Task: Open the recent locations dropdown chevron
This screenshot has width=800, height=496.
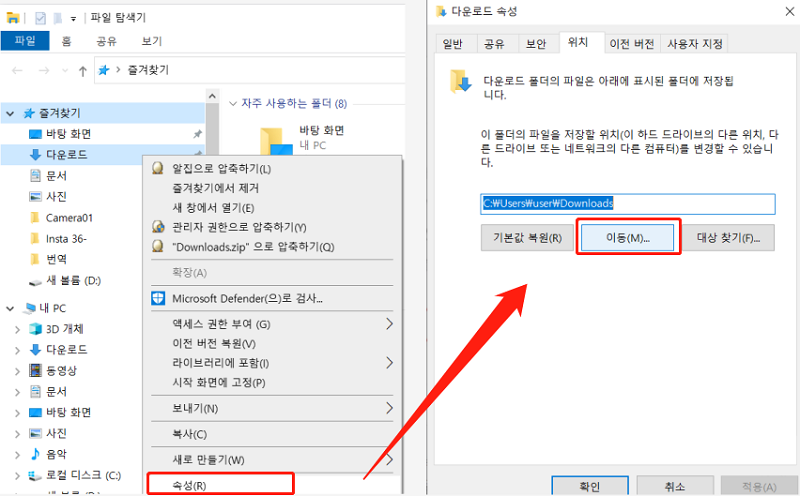Action: [x=65, y=70]
